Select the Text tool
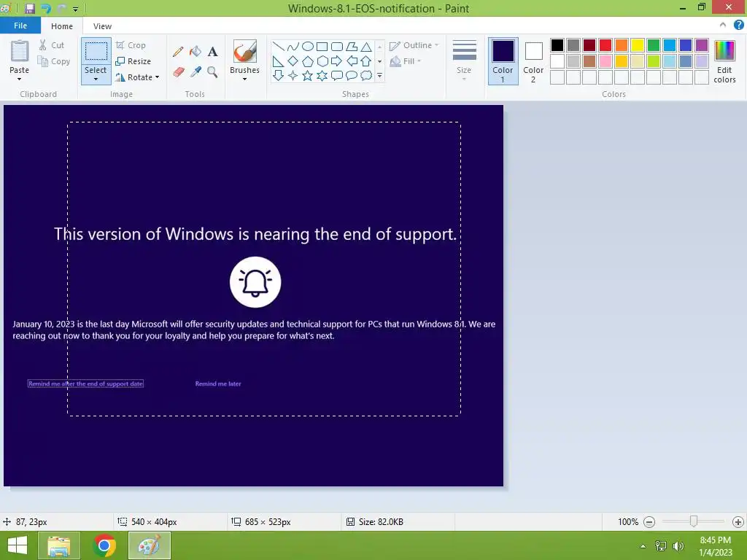747x560 pixels. pyautogui.click(x=212, y=52)
